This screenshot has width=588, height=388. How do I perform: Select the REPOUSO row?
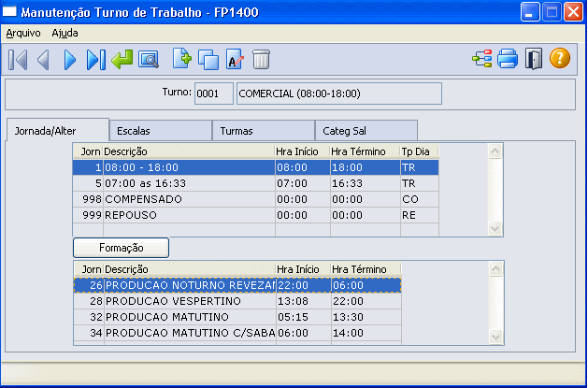(x=256, y=215)
